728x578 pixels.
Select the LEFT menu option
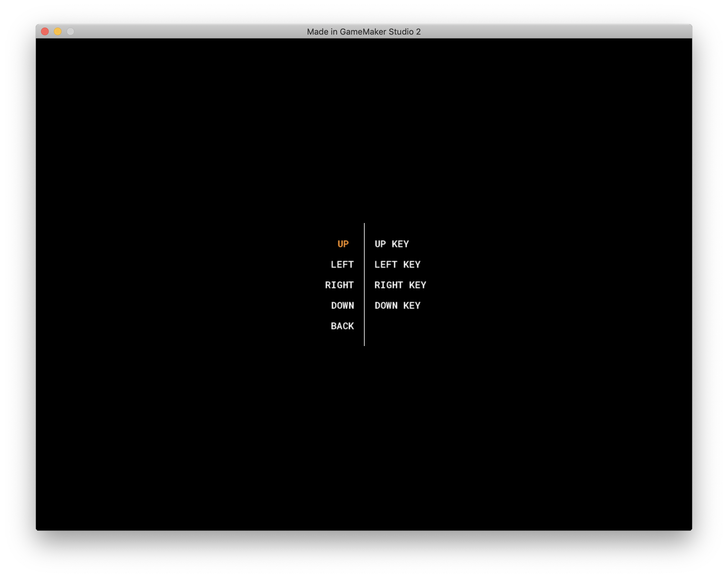342,264
